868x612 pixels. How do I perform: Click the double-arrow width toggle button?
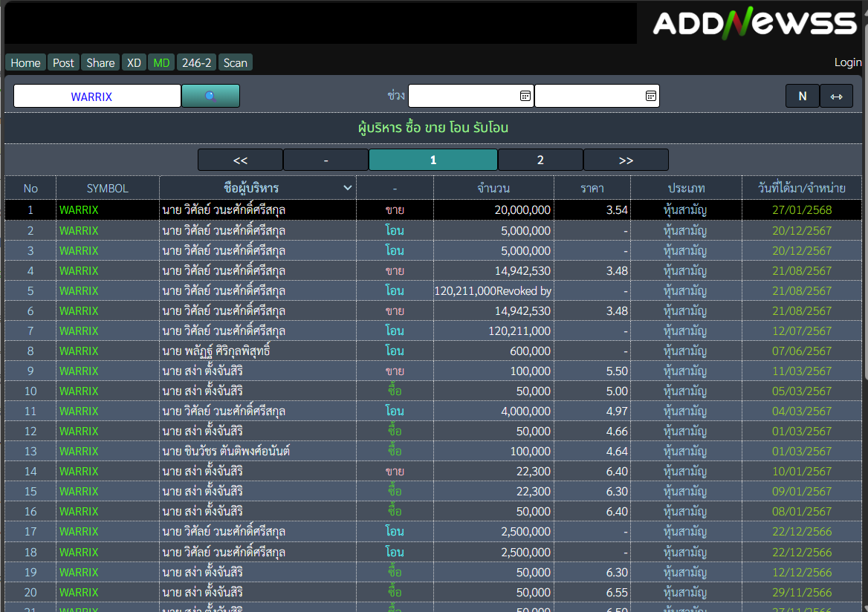pos(836,97)
